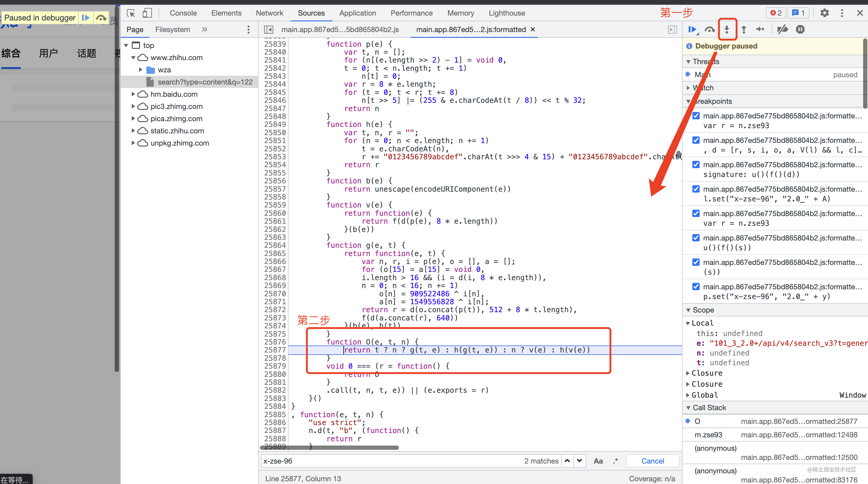Open the Application tab
This screenshot has width=868, height=484.
357,13
